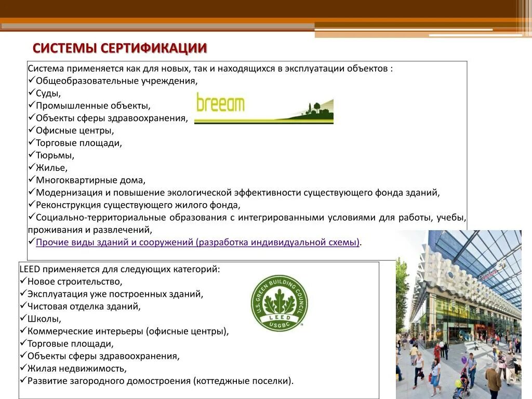Select the line starting "Социально-территориальные образования"

[x=251, y=218]
